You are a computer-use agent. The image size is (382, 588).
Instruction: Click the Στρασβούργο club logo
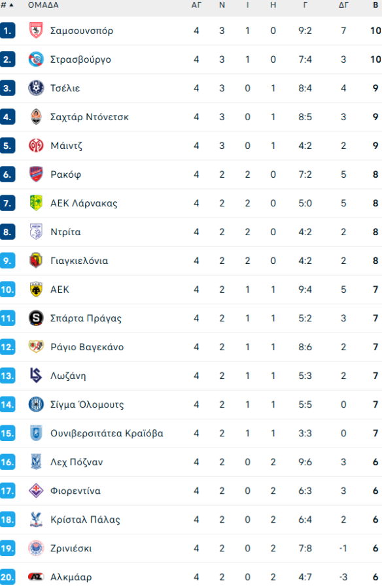(36, 59)
